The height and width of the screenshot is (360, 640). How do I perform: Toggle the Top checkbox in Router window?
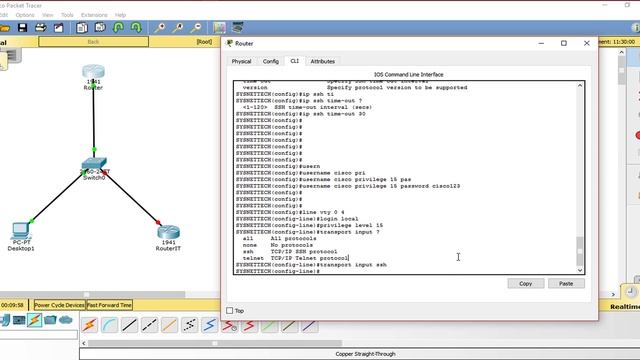[x=230, y=311]
